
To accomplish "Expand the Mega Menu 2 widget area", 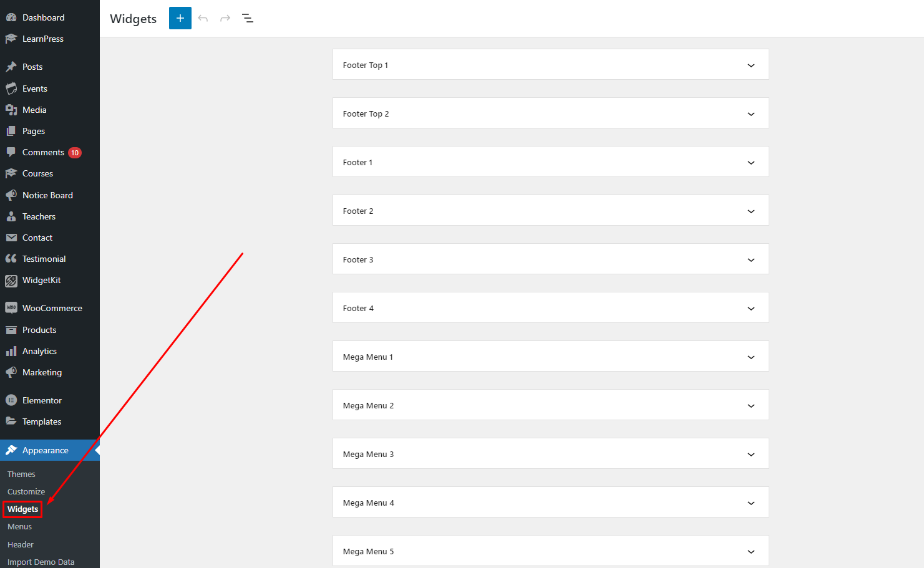I will (x=751, y=406).
